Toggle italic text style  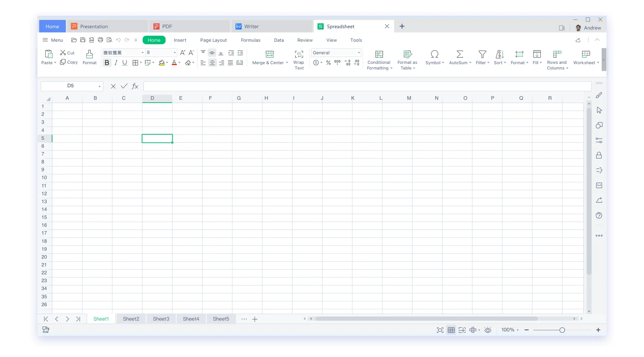click(116, 63)
